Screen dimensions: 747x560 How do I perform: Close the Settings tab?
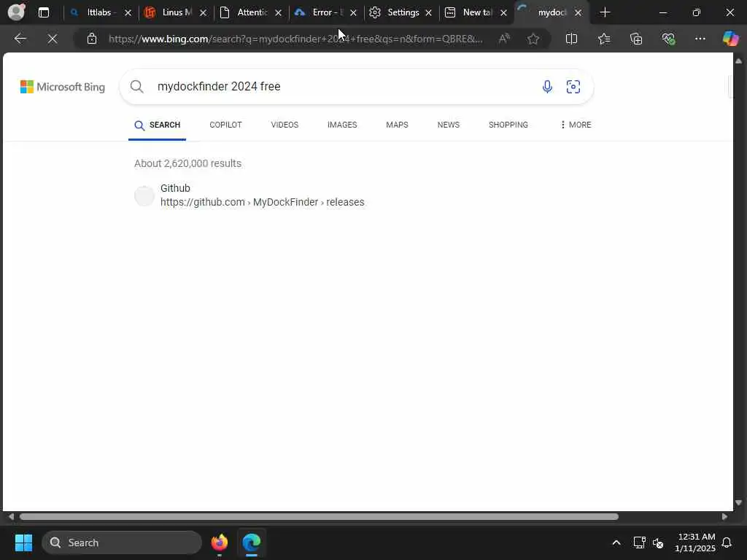pos(428,13)
